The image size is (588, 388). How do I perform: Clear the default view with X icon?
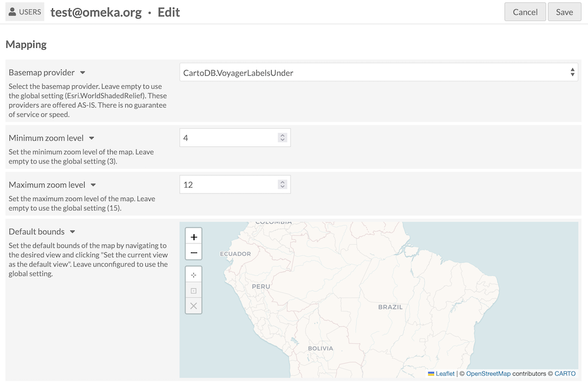coord(193,306)
